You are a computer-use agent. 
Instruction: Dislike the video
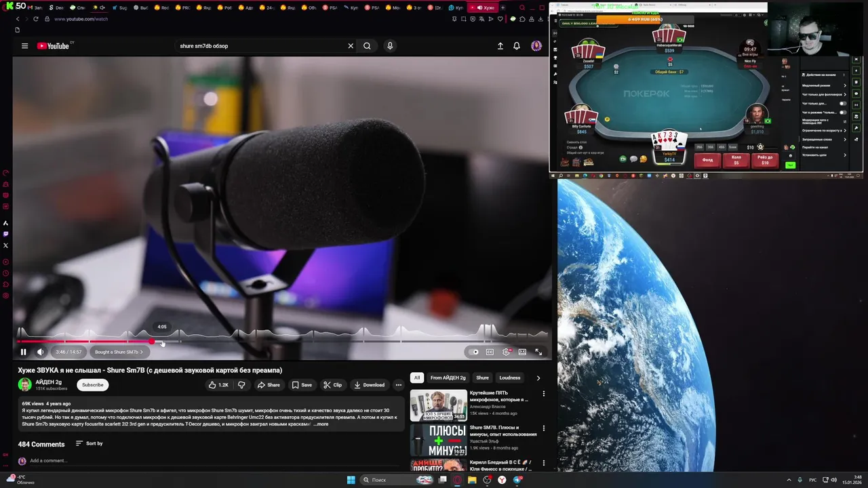(x=241, y=385)
